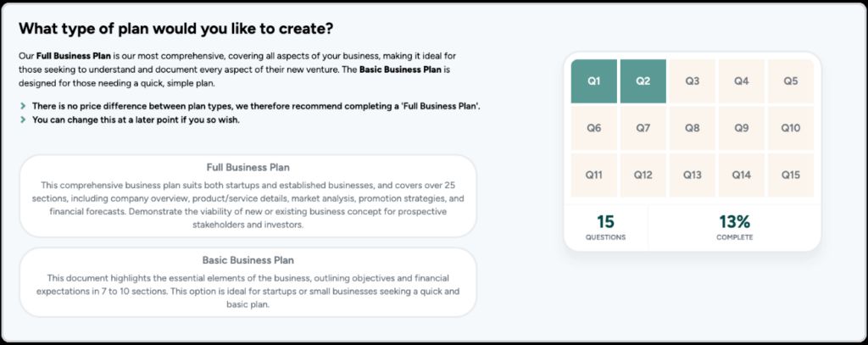Open question Q12
The width and height of the screenshot is (868, 345).
(x=643, y=175)
